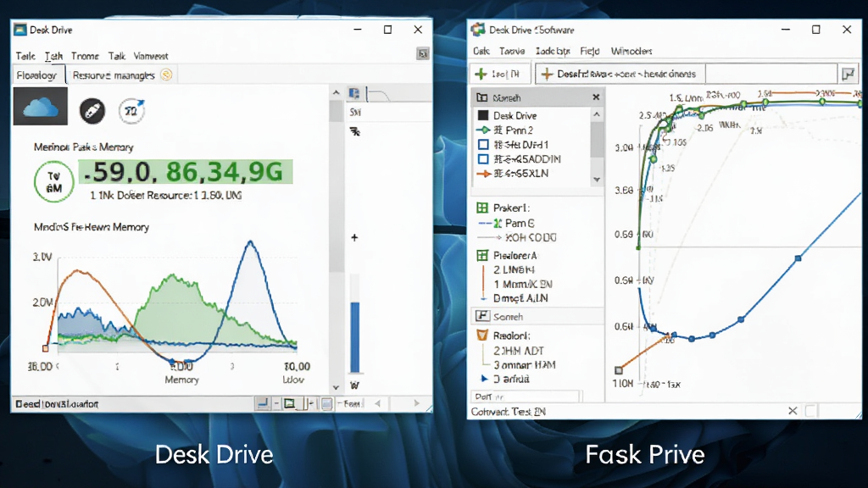The image size is (868, 488).
Task: Click the gray icon right of Desk Drive menu bar
Action: point(423,53)
